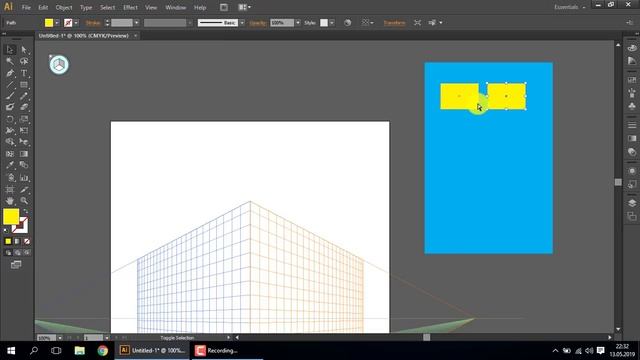Click the perspective plane switching widget

click(59, 64)
